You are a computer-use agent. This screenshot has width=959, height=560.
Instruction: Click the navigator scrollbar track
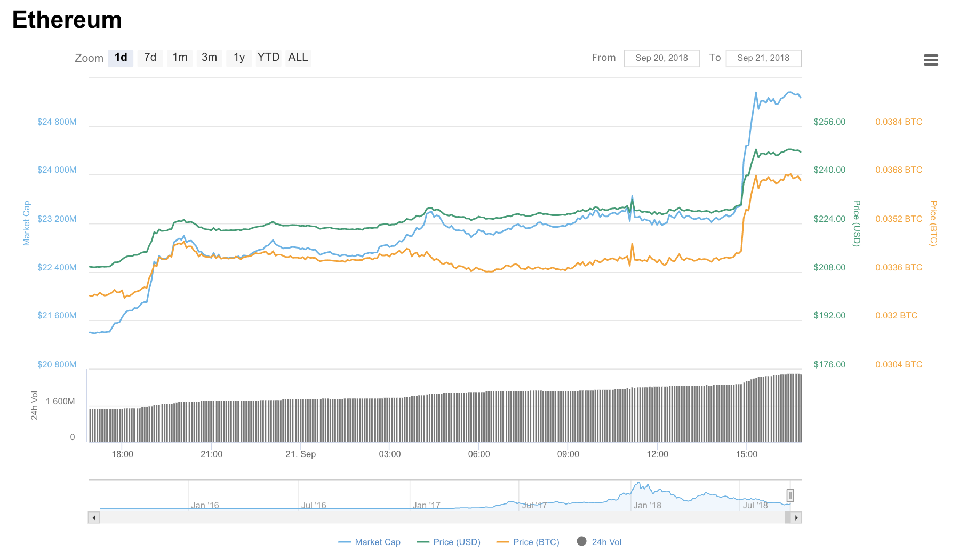point(442,517)
